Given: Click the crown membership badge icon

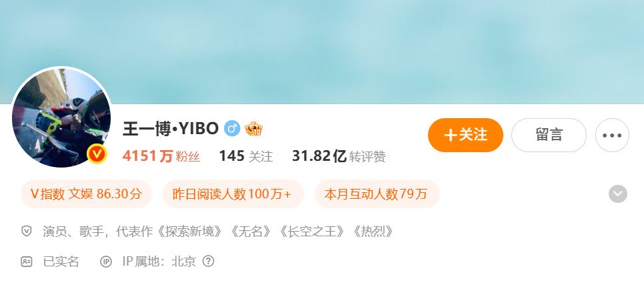Looking at the screenshot, I should point(253,129).
